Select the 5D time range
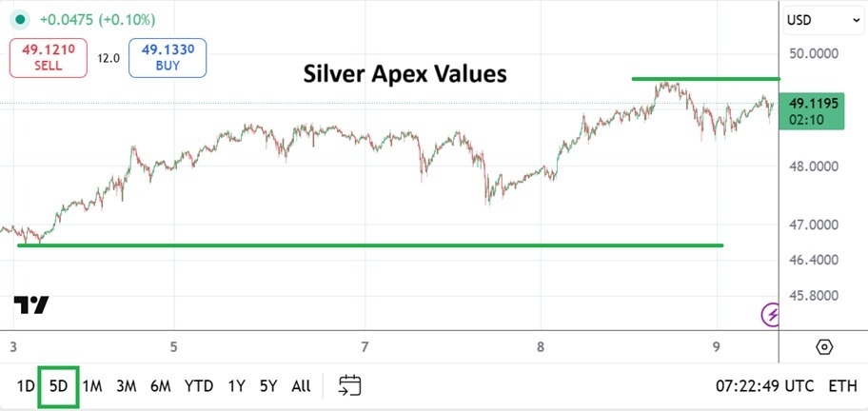 [58, 386]
